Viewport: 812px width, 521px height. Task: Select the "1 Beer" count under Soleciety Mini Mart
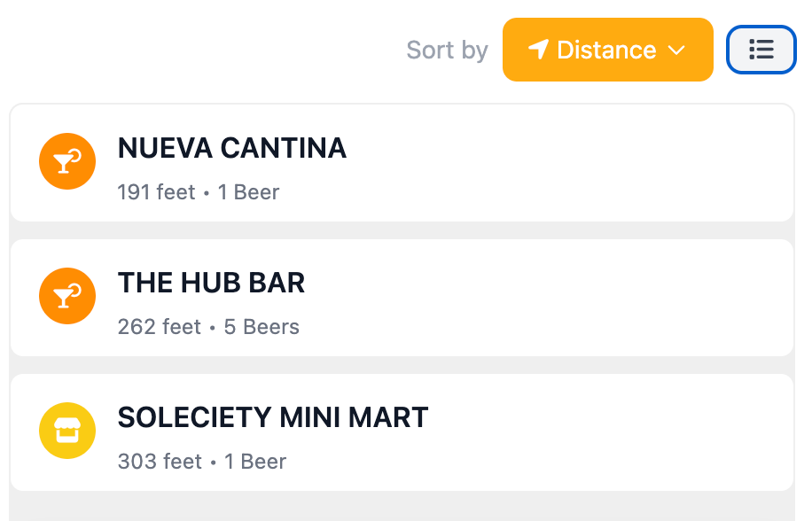coord(255,462)
